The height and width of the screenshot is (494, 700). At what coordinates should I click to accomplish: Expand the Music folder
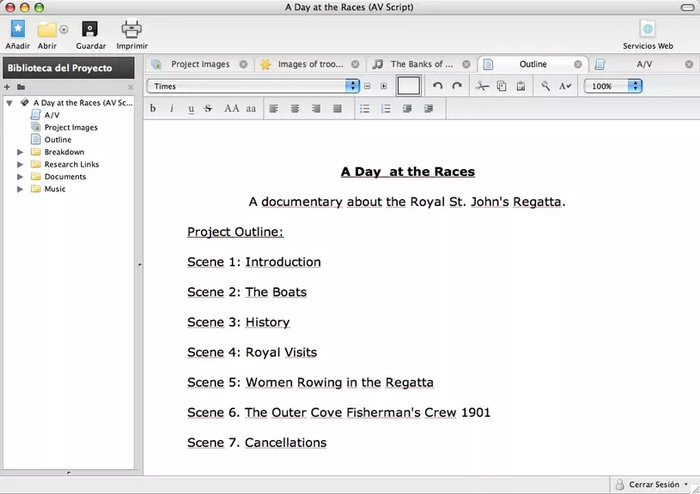(x=20, y=189)
